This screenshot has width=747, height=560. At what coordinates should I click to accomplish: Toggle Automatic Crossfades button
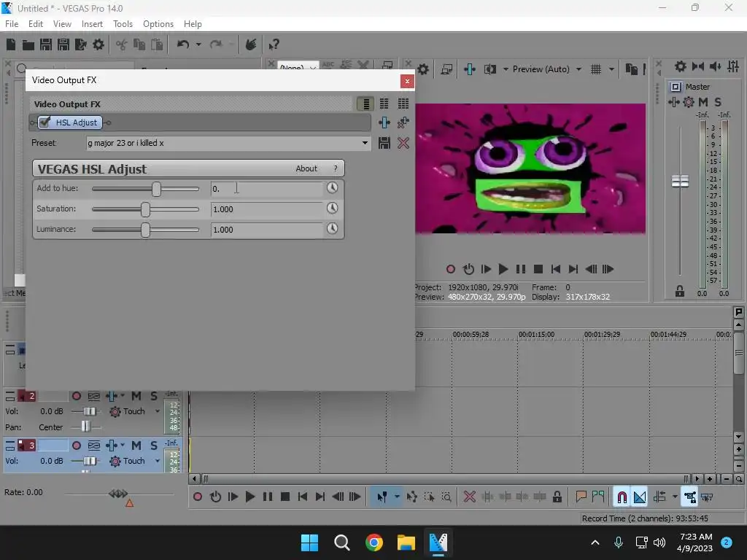pos(640,497)
